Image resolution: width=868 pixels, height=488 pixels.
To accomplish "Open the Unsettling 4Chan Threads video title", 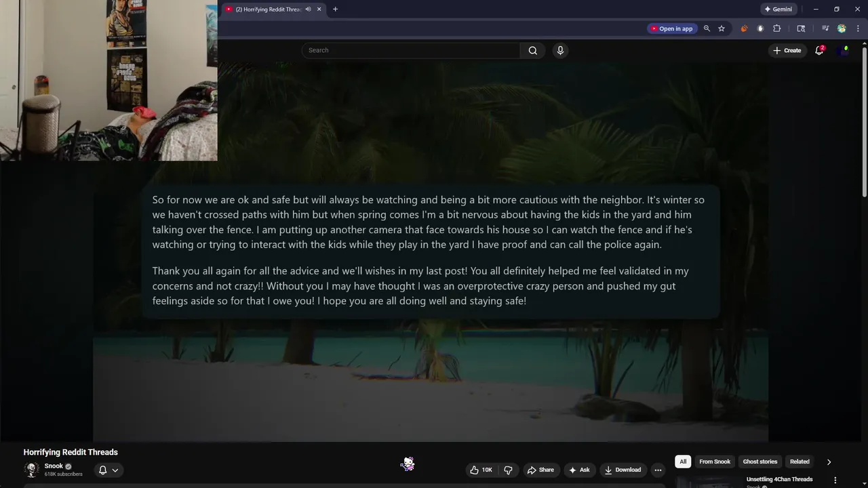I will [x=779, y=479].
